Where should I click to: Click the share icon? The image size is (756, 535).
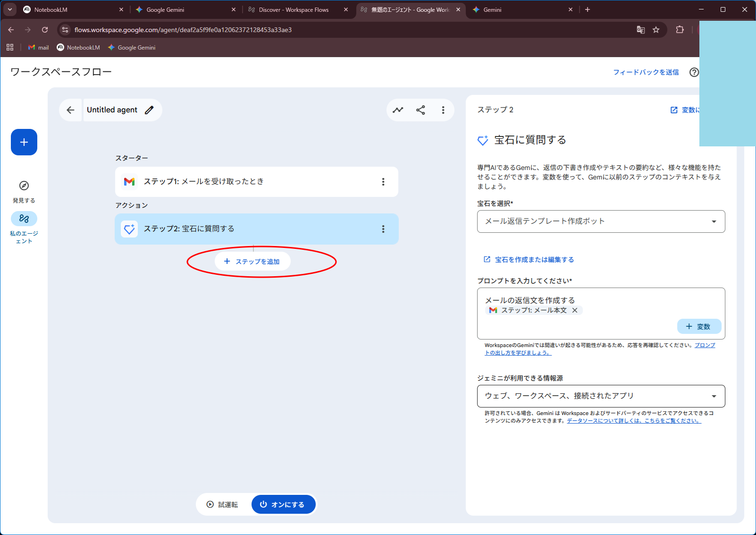pyautogui.click(x=420, y=110)
